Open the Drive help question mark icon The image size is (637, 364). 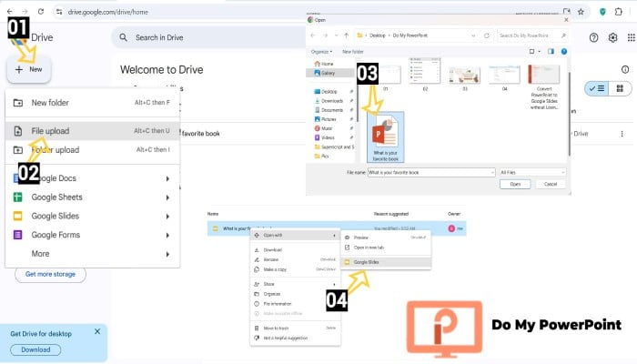[x=593, y=37]
